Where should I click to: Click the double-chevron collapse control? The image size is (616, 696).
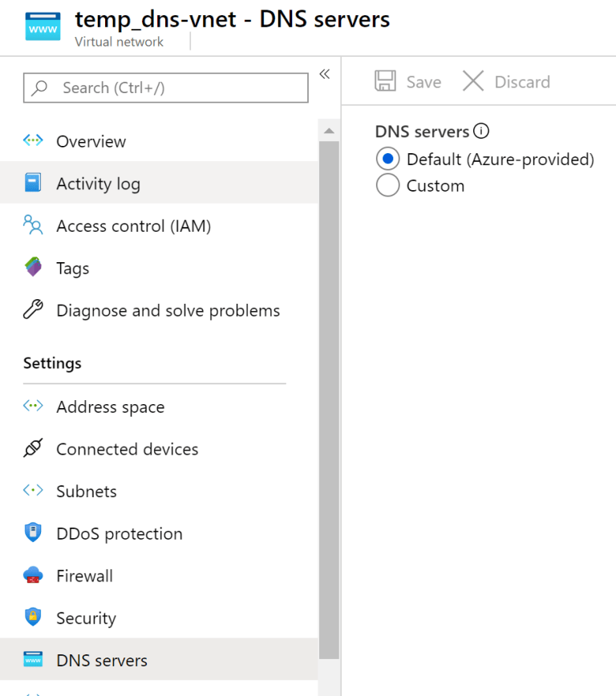click(325, 73)
